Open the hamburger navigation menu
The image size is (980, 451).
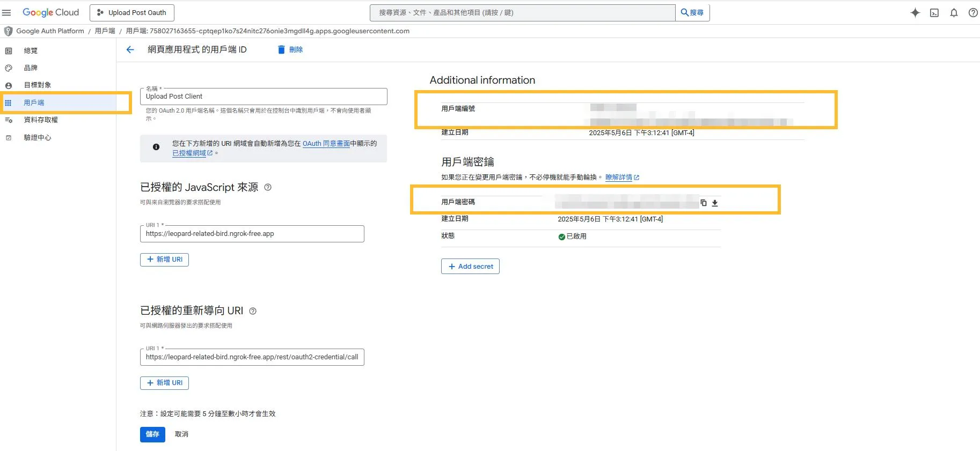pos(7,13)
